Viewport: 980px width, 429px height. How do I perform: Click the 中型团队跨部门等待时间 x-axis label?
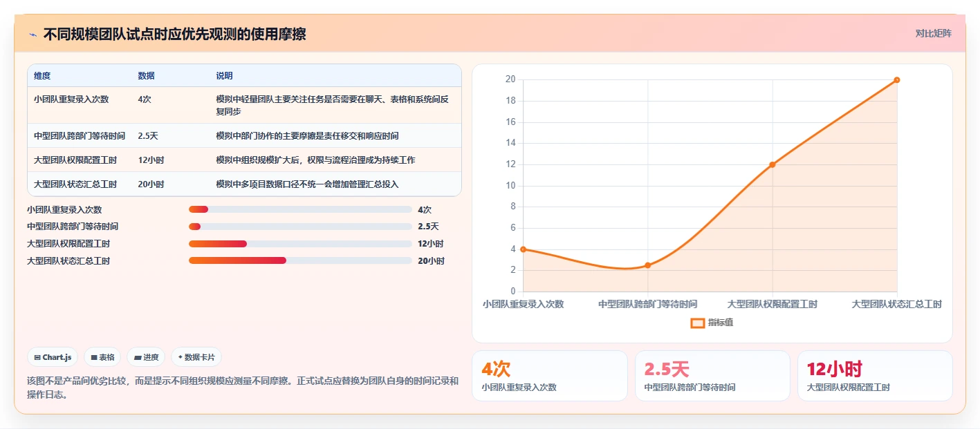point(648,304)
